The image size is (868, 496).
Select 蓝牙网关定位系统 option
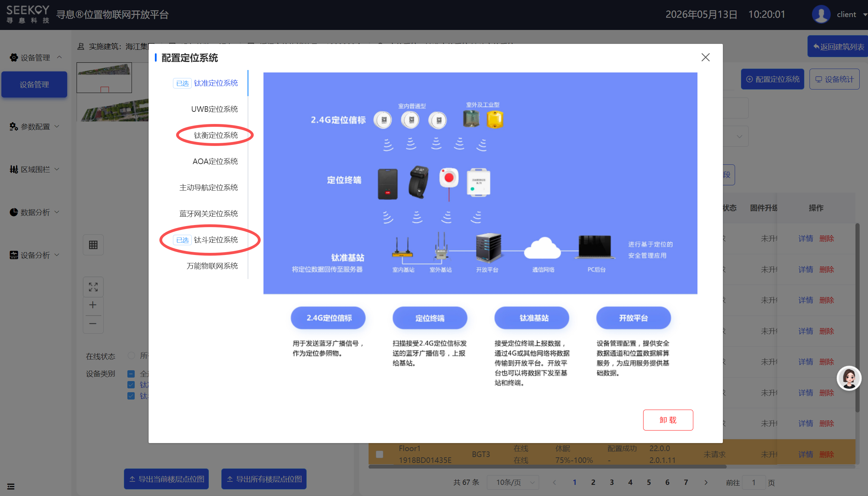pyautogui.click(x=208, y=214)
